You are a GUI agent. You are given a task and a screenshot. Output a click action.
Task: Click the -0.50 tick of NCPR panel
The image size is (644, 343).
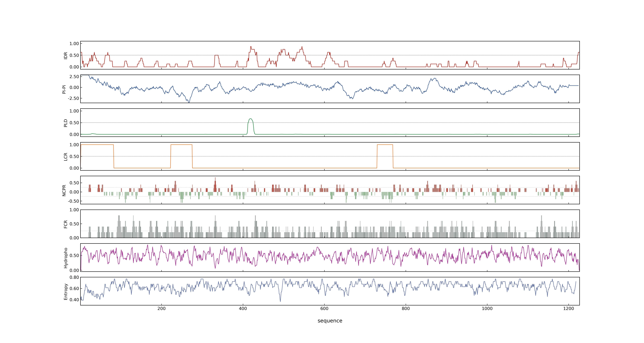(x=73, y=201)
